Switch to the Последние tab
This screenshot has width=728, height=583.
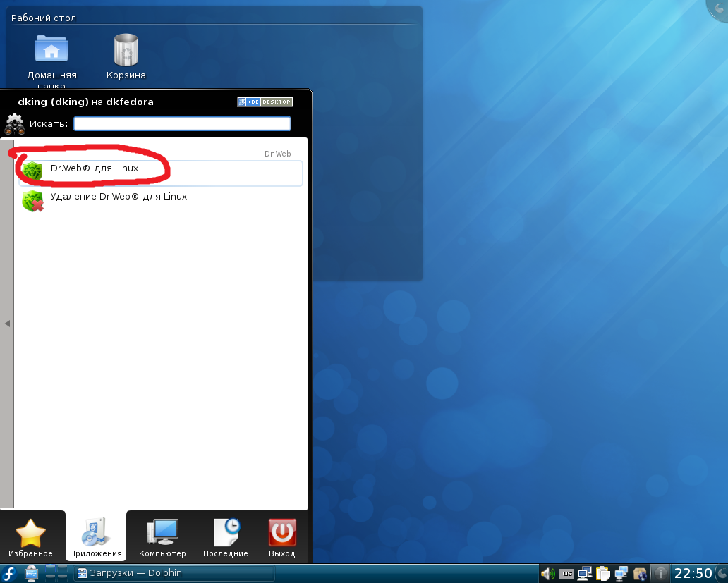point(226,537)
